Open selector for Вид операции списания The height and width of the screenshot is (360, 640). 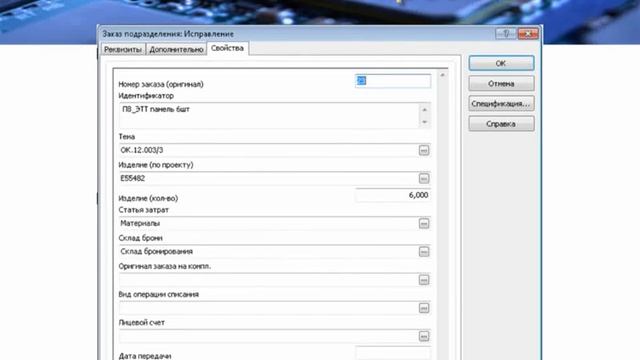[x=424, y=308]
